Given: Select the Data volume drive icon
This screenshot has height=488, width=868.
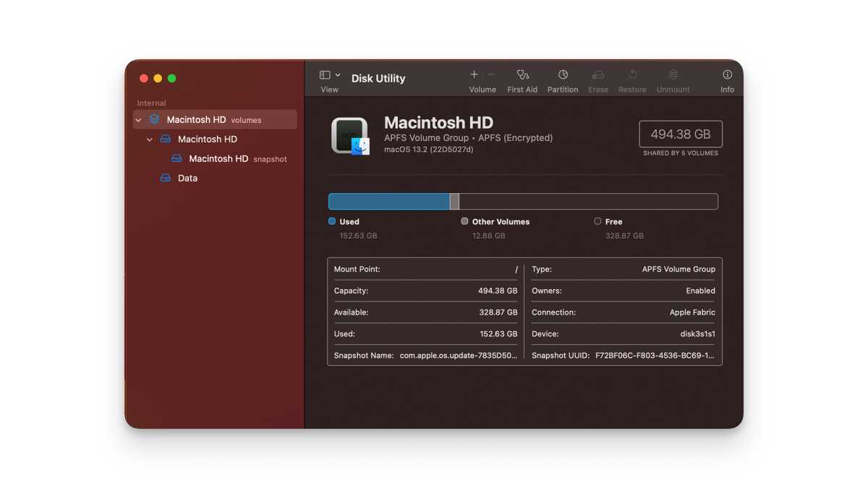Looking at the screenshot, I should coord(165,178).
